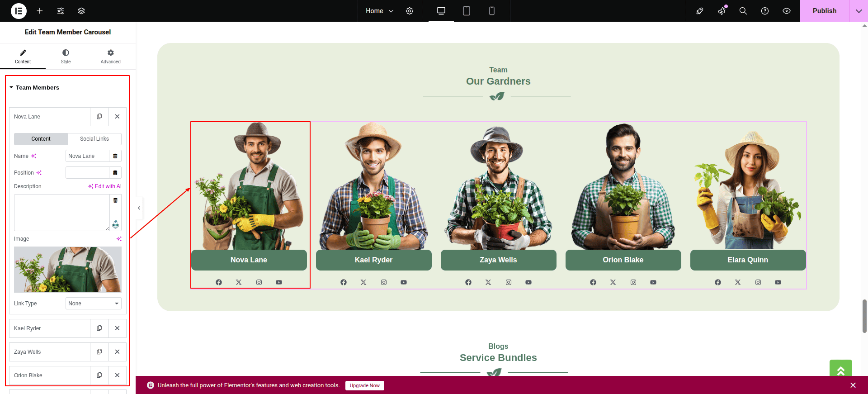Open the Link Type dropdown

[94, 304]
